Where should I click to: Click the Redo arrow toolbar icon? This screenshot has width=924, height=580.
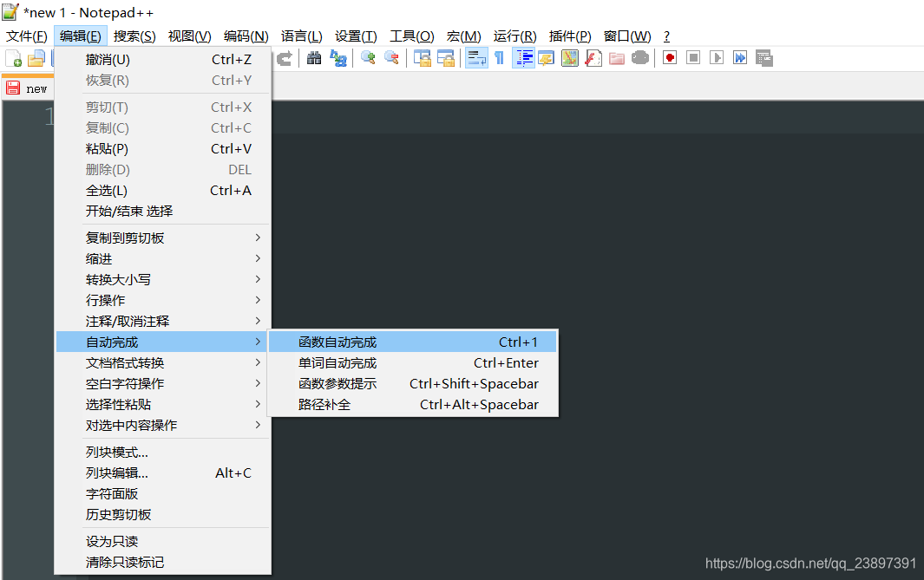point(284,58)
